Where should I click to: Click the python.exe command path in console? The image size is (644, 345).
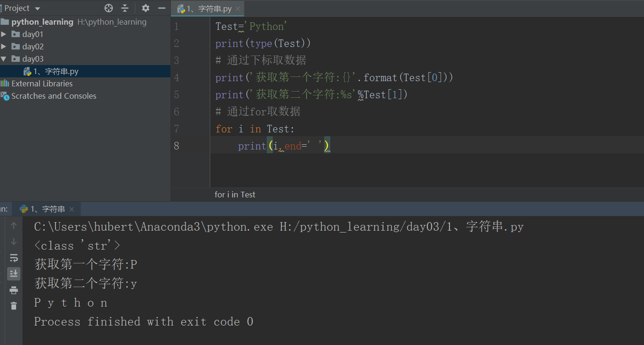point(279,227)
